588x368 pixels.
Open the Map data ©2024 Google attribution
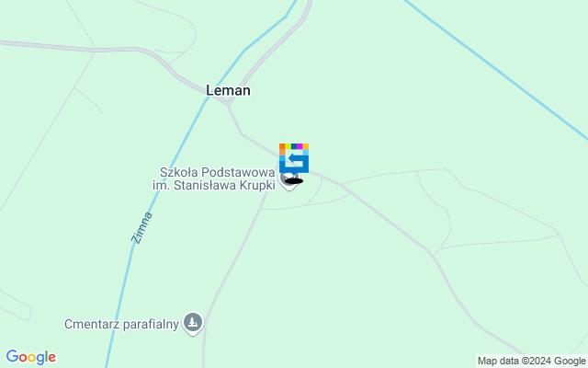[x=531, y=362]
